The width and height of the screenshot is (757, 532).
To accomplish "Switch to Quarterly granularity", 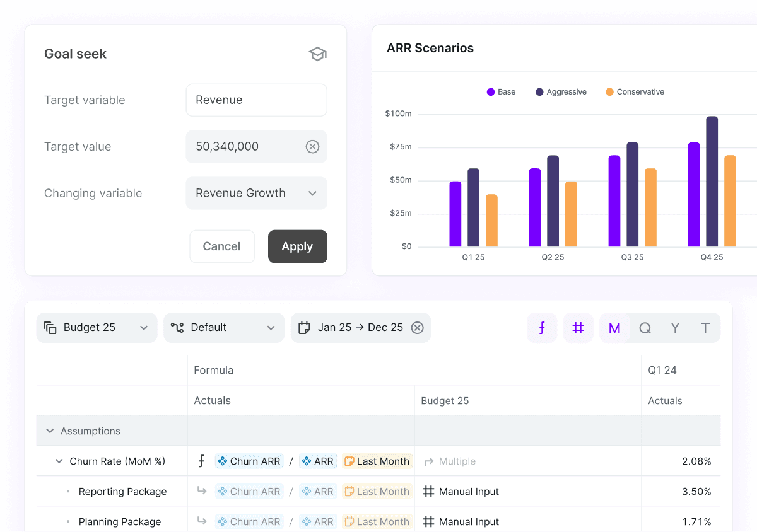I will (x=645, y=327).
